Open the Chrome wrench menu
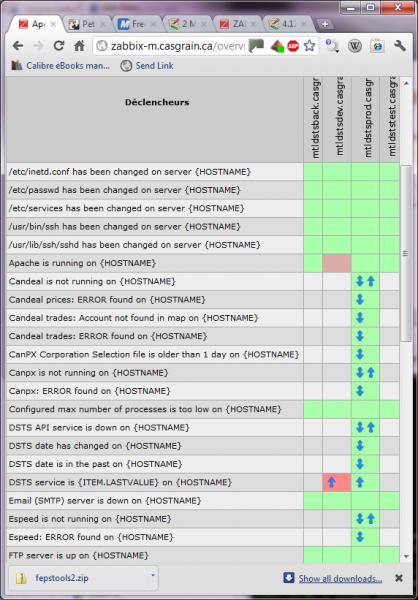Screen dimensions: 418x600 coord(400,46)
